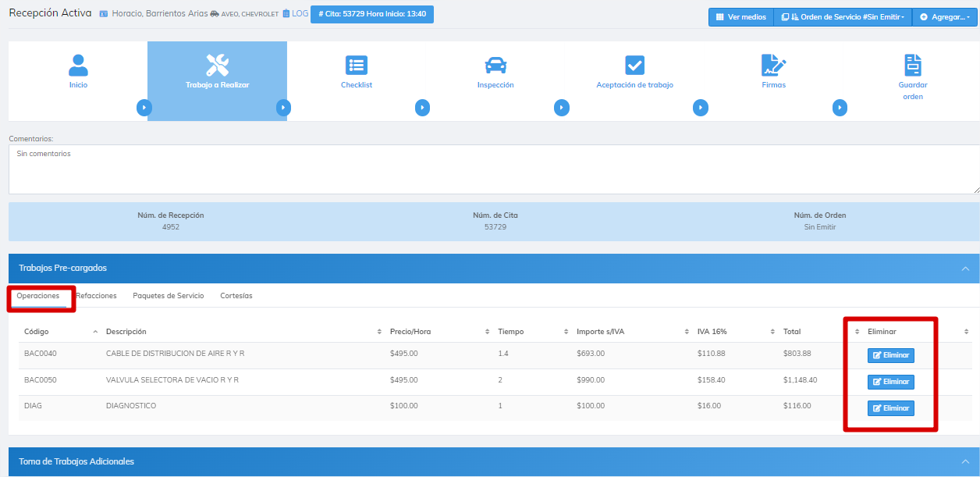Screen dimensions: 980x477
Task: Sort table by Descripción column
Action: click(x=243, y=332)
